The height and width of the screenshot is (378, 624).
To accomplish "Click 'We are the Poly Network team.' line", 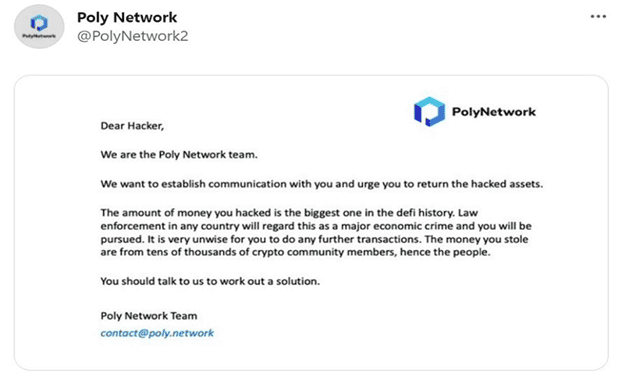I will point(179,155).
